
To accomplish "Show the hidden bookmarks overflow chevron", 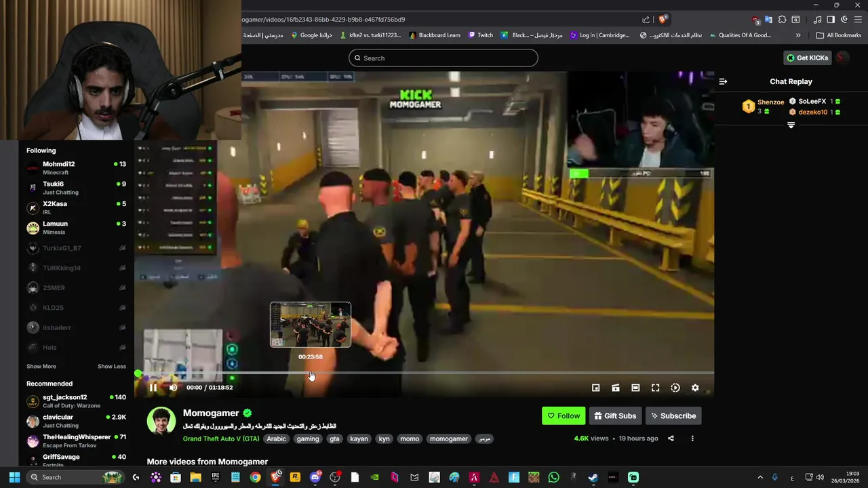I will click(x=798, y=35).
